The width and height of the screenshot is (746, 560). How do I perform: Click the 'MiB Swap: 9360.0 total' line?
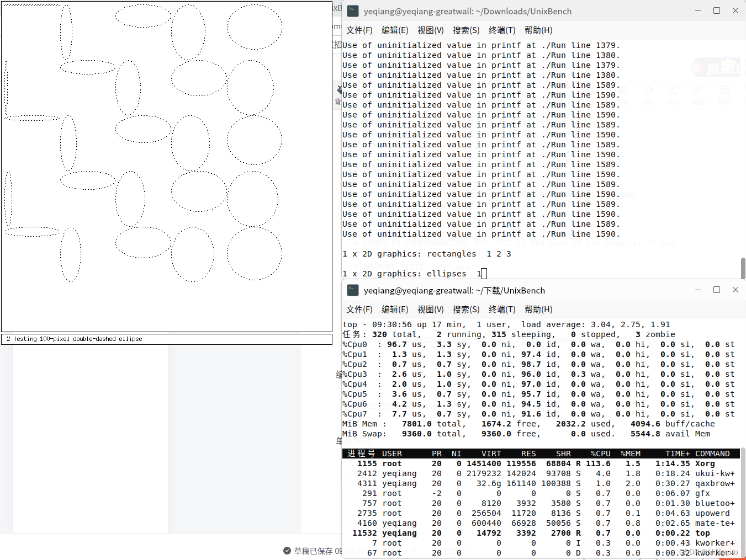click(x=526, y=434)
